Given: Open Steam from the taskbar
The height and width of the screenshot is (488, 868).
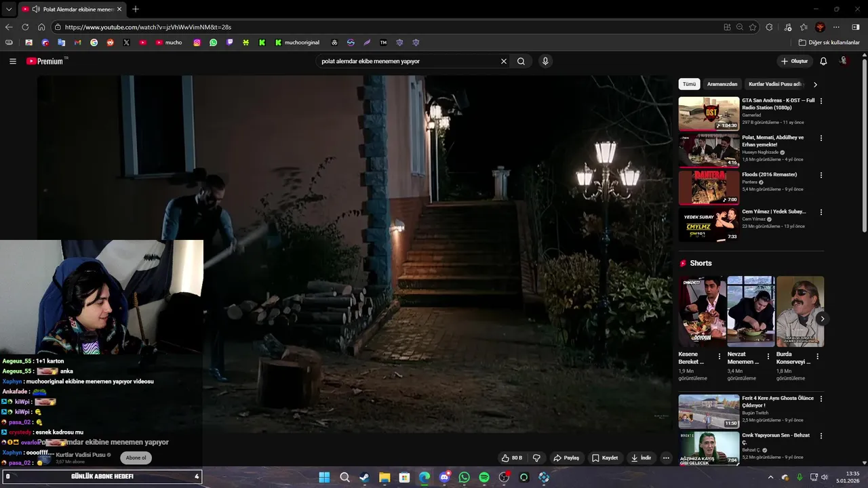Looking at the screenshot, I should coord(364,477).
